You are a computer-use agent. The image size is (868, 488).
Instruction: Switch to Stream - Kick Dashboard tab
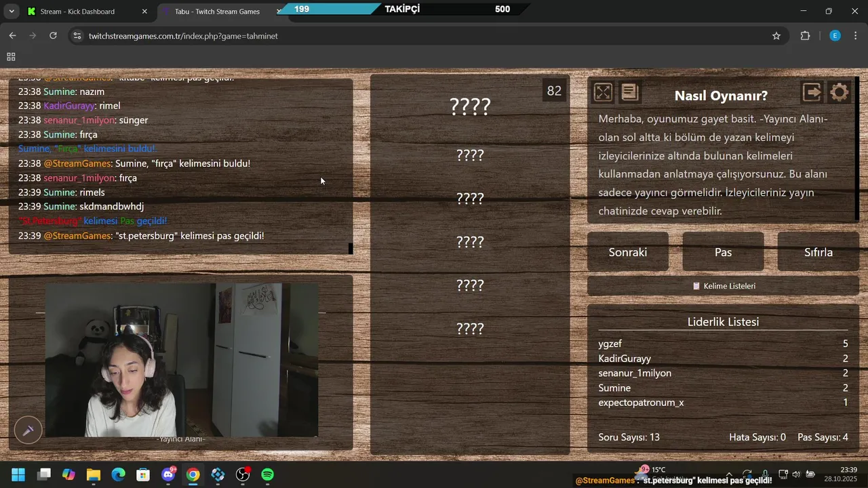point(87,12)
